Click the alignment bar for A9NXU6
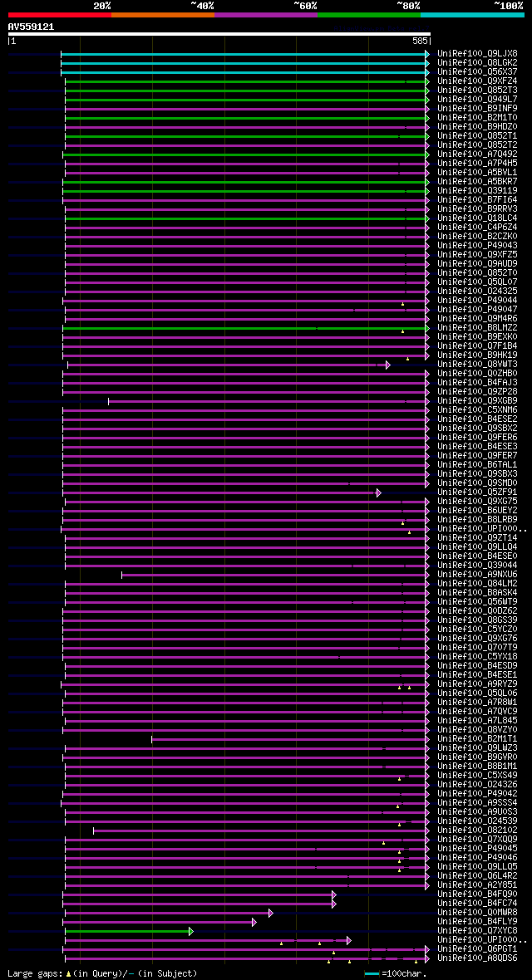 (273, 575)
